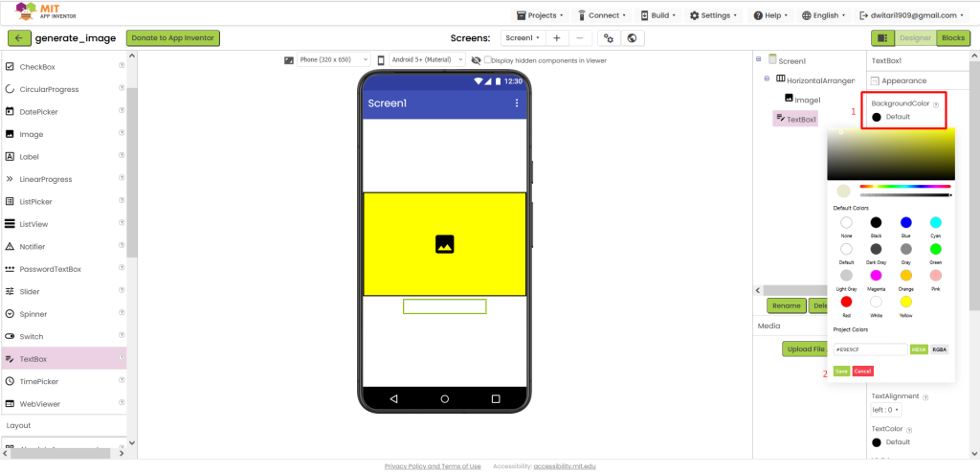Select the Slider component in the palette

pos(64,292)
